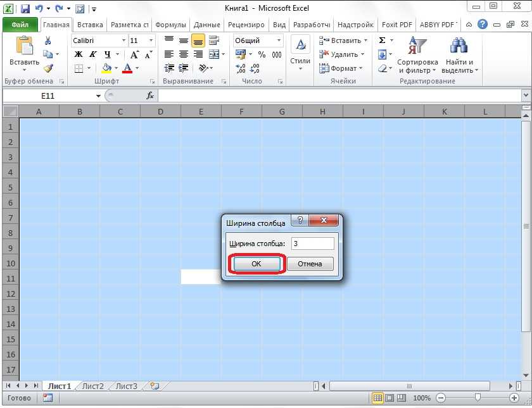Viewport: 532px width, 408px height.
Task: Switch to the Формулы ribbon tab
Action: pyautogui.click(x=170, y=25)
